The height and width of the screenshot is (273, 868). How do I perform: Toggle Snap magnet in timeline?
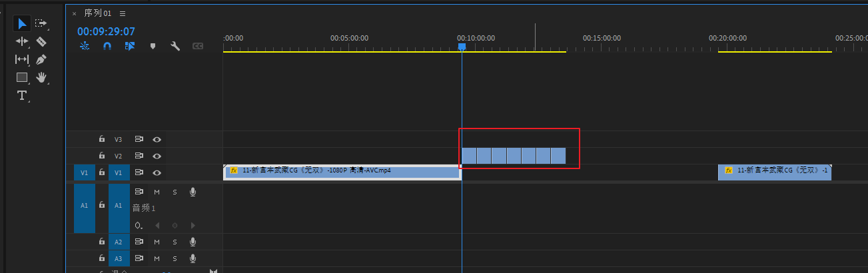[107, 46]
